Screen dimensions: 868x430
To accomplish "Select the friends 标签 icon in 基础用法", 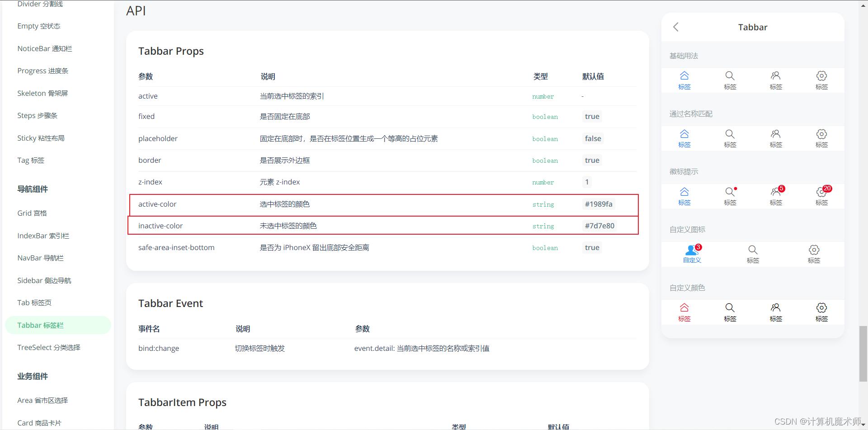I will [x=776, y=80].
